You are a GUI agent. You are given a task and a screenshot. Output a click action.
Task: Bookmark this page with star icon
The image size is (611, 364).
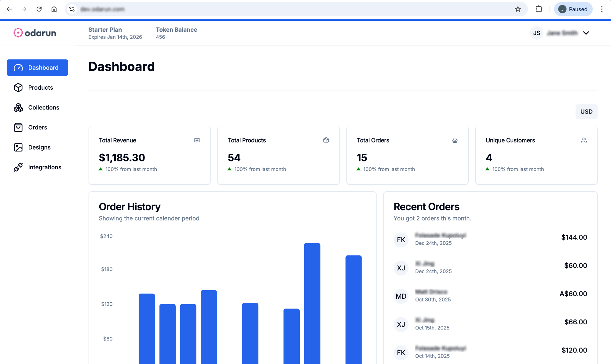click(518, 9)
